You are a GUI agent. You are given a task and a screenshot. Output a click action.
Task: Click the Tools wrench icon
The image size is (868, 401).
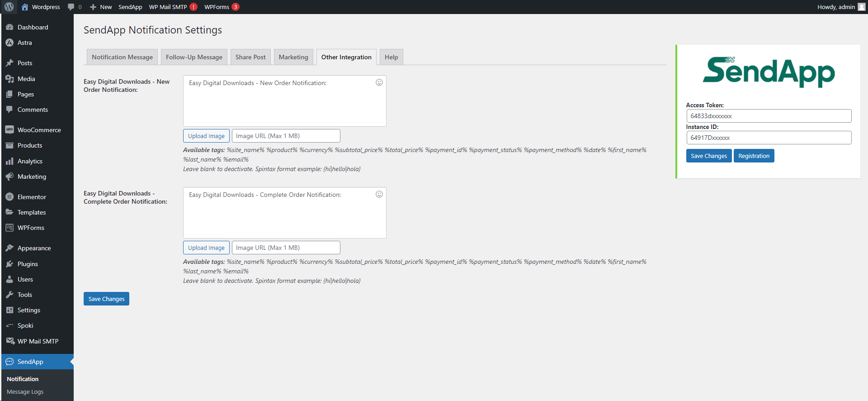pos(9,295)
